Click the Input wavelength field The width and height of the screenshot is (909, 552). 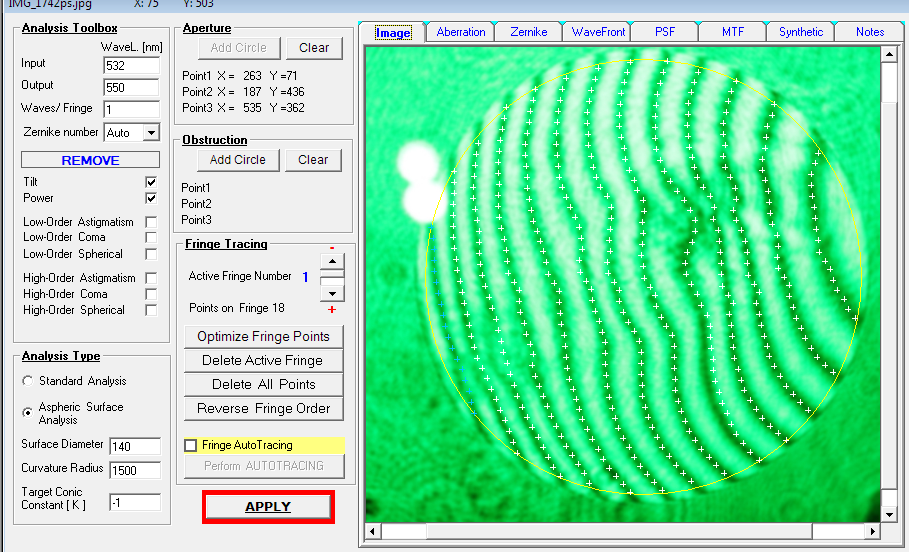(x=131, y=66)
